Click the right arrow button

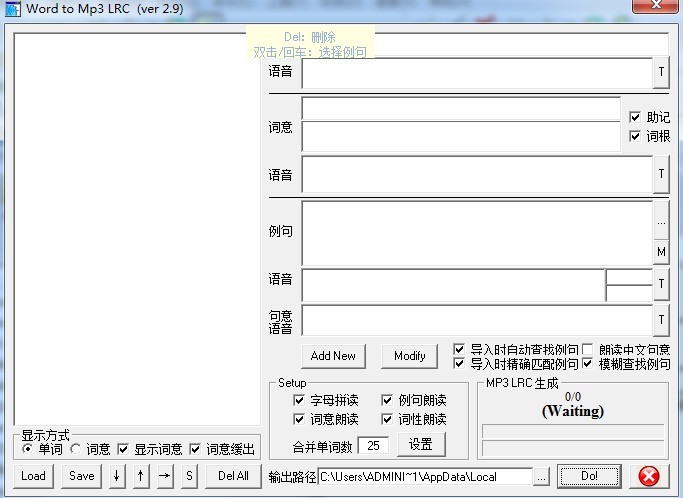(x=164, y=476)
